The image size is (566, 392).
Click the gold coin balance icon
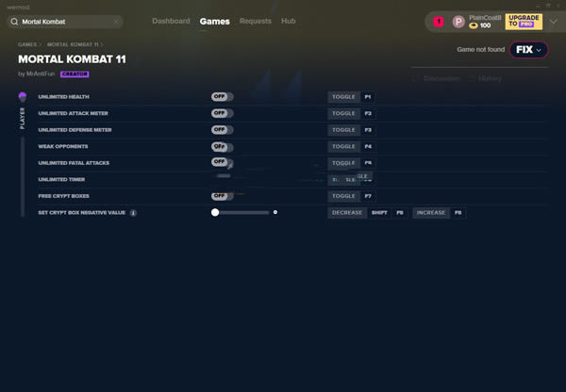474,25
